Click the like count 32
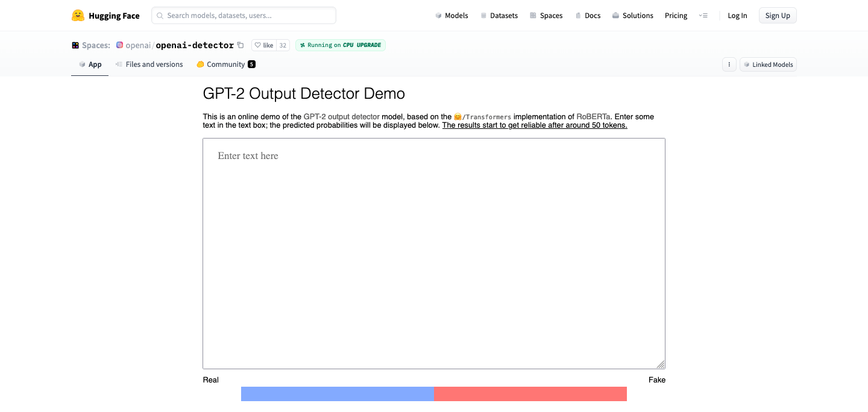This screenshot has width=868, height=412. (x=283, y=45)
